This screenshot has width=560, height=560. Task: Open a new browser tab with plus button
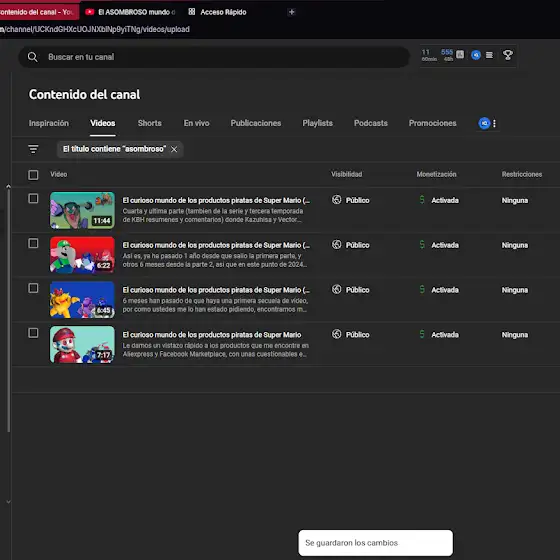(291, 12)
